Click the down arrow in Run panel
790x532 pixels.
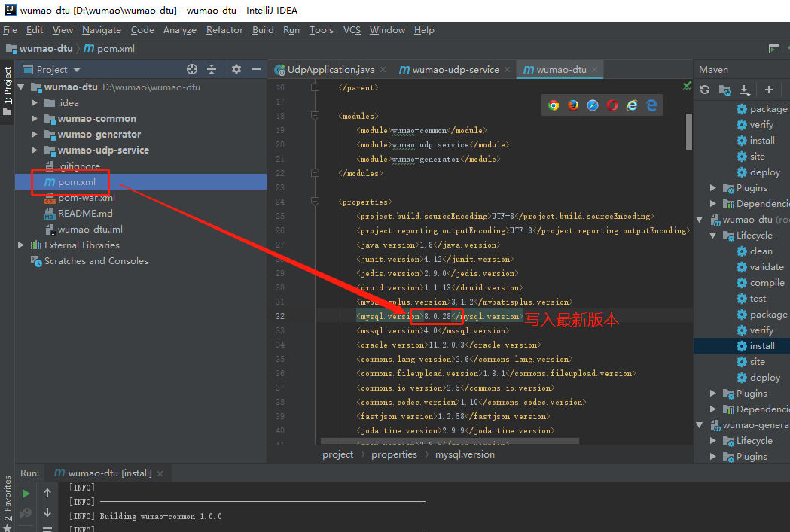pyautogui.click(x=47, y=512)
